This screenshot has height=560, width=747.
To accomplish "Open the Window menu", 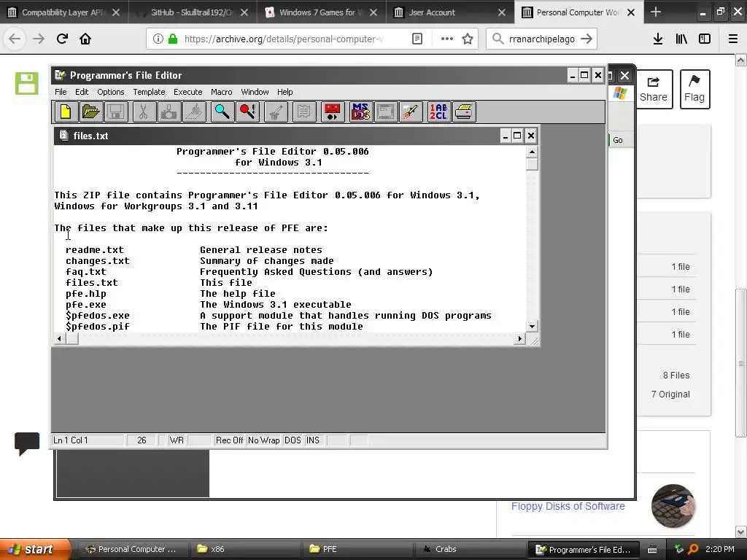I will tap(255, 92).
